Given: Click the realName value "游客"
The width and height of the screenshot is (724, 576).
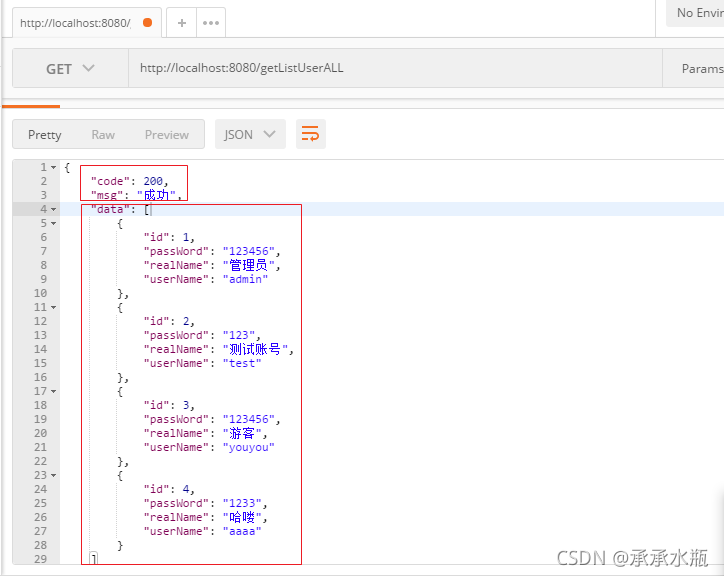Looking at the screenshot, I should [x=242, y=433].
